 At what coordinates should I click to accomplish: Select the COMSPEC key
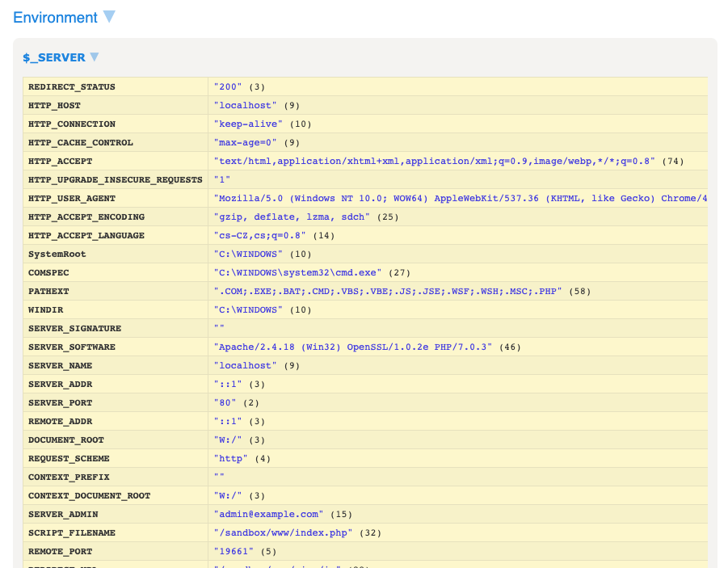coord(48,272)
